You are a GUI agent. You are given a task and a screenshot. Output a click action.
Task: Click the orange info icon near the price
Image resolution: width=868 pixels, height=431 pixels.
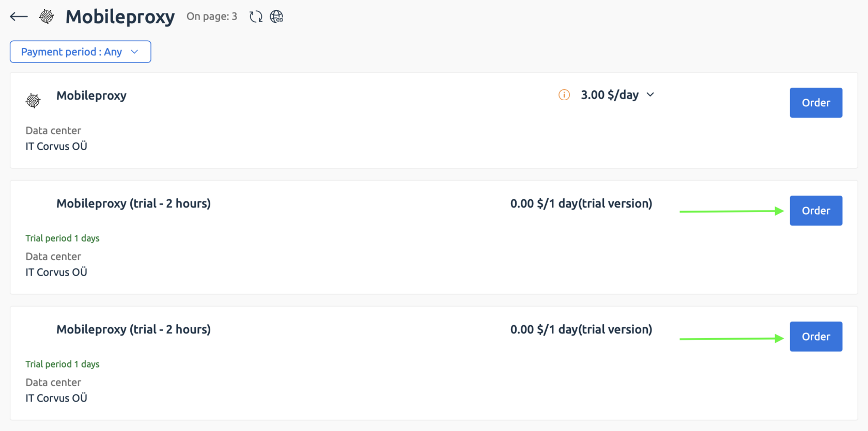(x=564, y=94)
